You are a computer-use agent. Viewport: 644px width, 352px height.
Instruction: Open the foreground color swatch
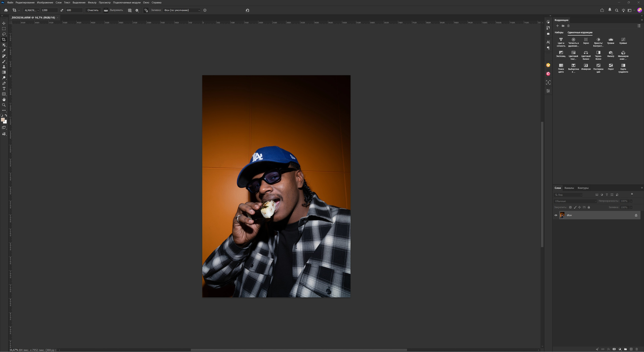3,120
